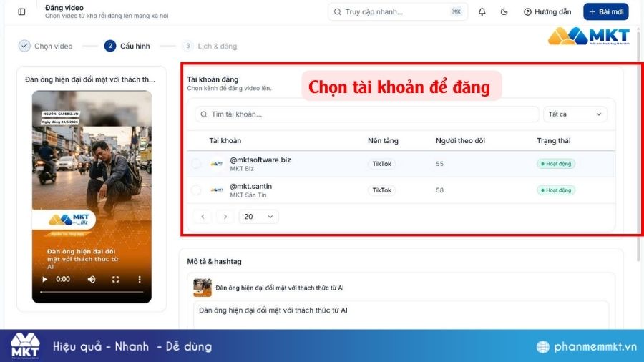Click Tìm tài khoản search field

point(367,114)
